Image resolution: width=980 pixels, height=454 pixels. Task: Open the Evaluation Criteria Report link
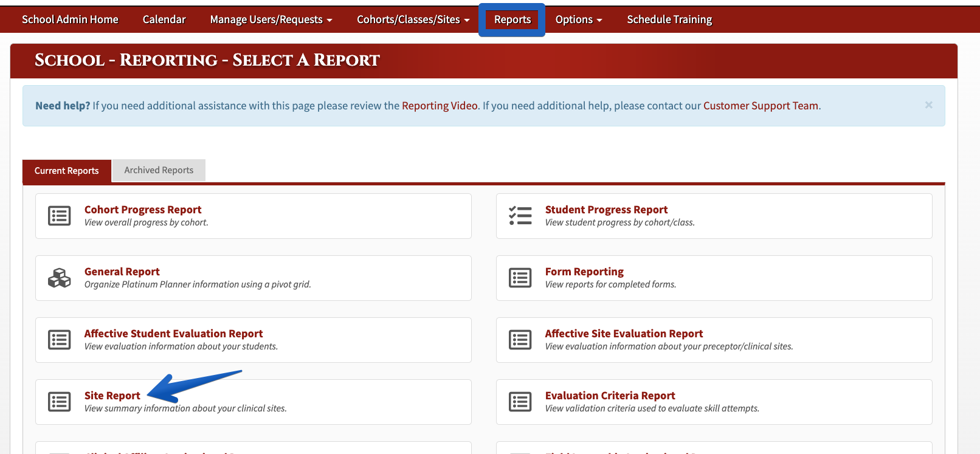tap(610, 396)
